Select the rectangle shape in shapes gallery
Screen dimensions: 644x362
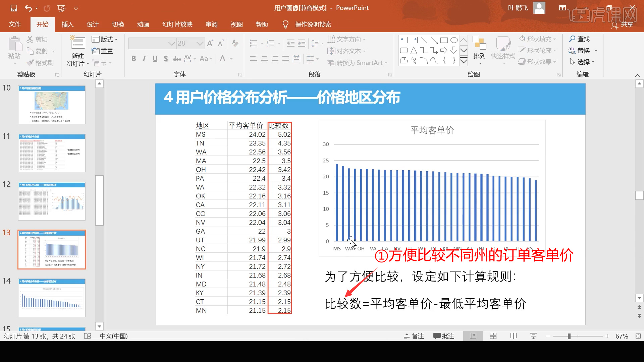[444, 40]
